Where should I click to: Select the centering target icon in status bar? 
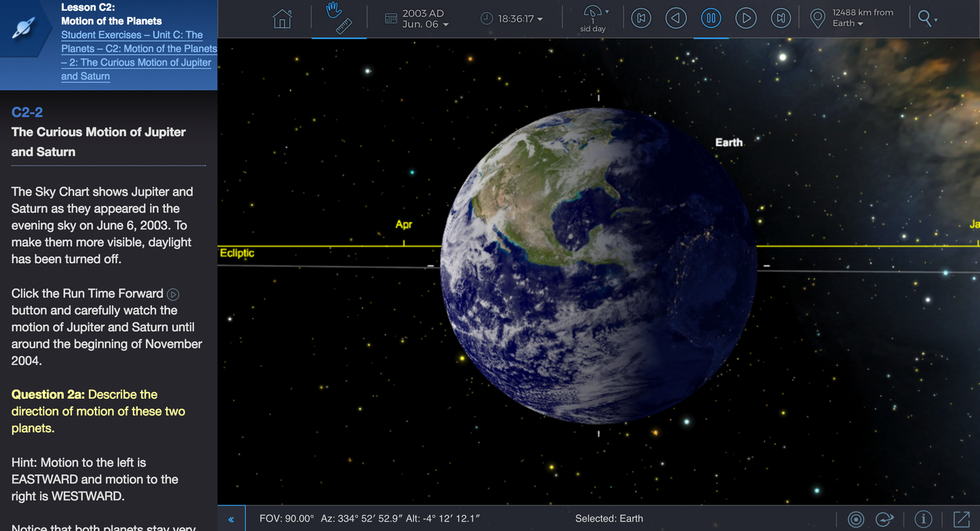(x=855, y=518)
